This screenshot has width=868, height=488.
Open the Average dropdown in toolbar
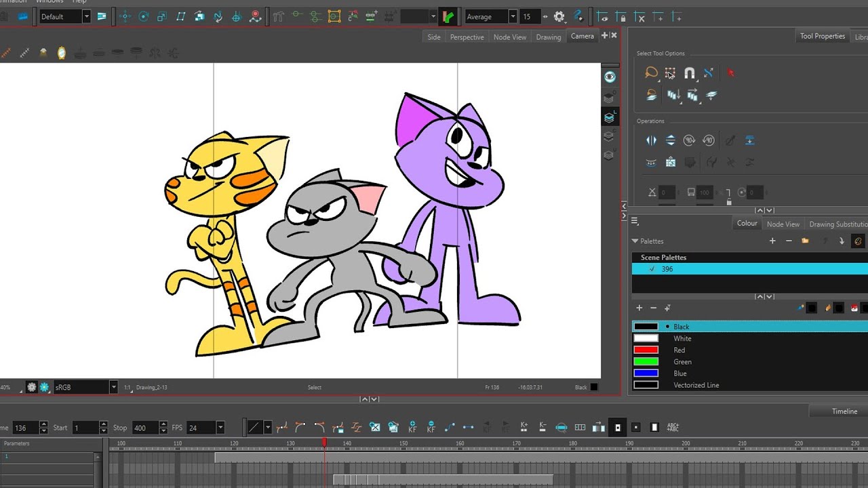pyautogui.click(x=513, y=16)
